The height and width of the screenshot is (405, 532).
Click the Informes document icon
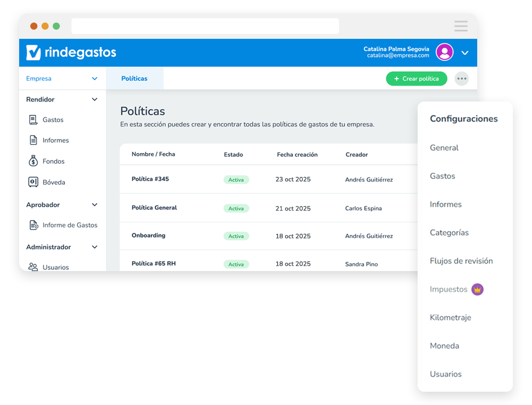tap(33, 140)
